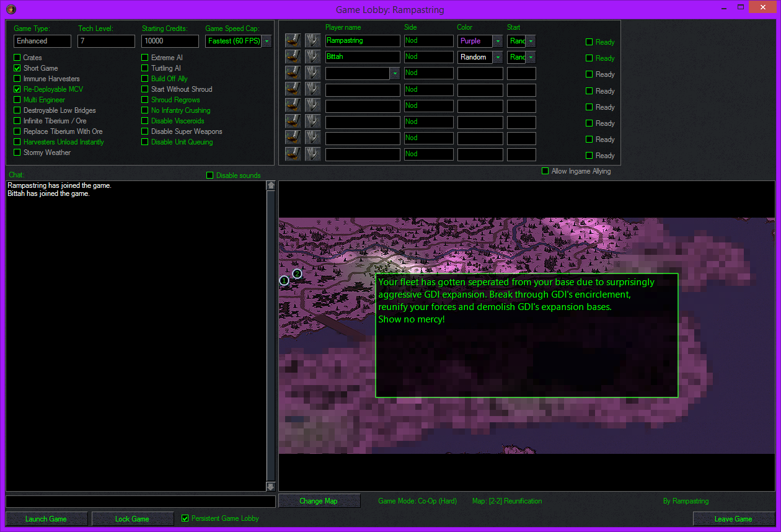Click boot icon of the last player slot

click(293, 153)
